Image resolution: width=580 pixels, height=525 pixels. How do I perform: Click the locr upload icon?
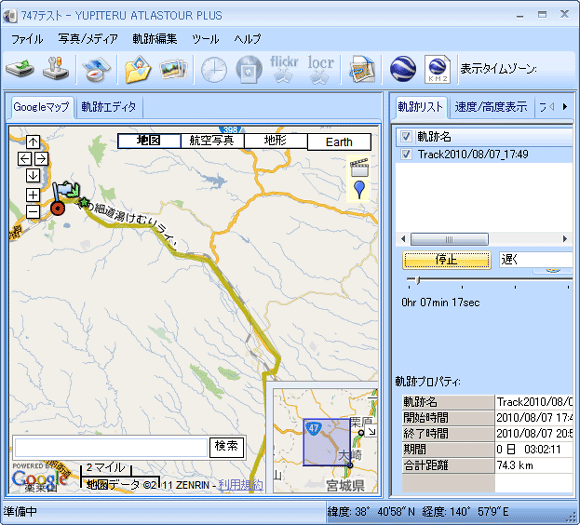click(x=320, y=69)
